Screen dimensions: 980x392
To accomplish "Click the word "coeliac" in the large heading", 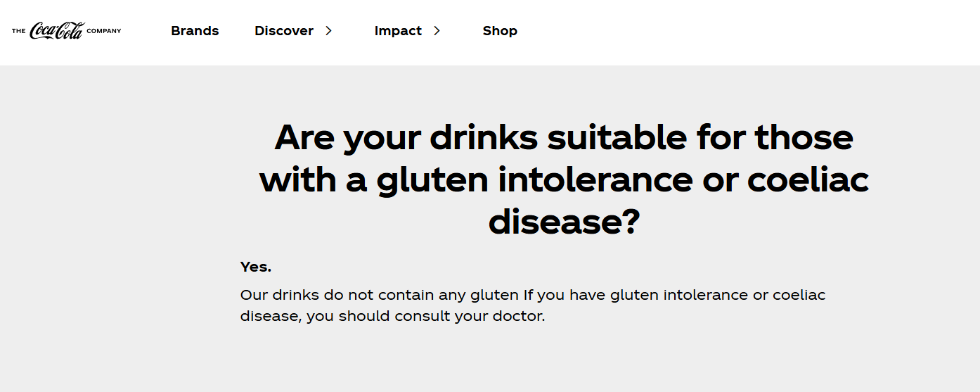I will coord(808,179).
